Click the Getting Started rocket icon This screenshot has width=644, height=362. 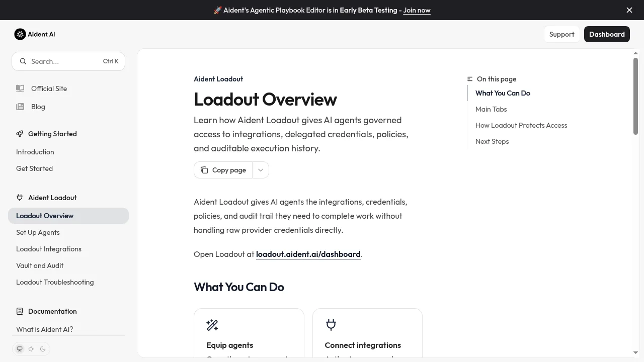(20, 134)
